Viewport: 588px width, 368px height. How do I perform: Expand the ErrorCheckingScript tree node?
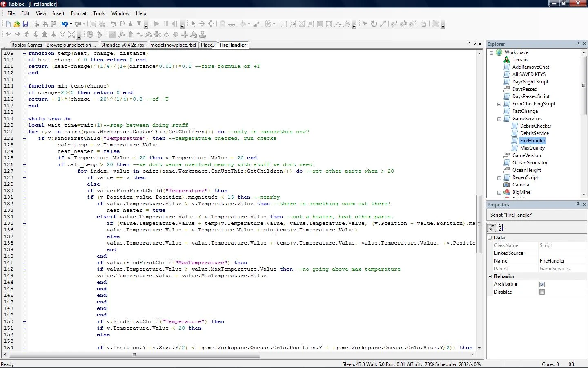tap(499, 104)
